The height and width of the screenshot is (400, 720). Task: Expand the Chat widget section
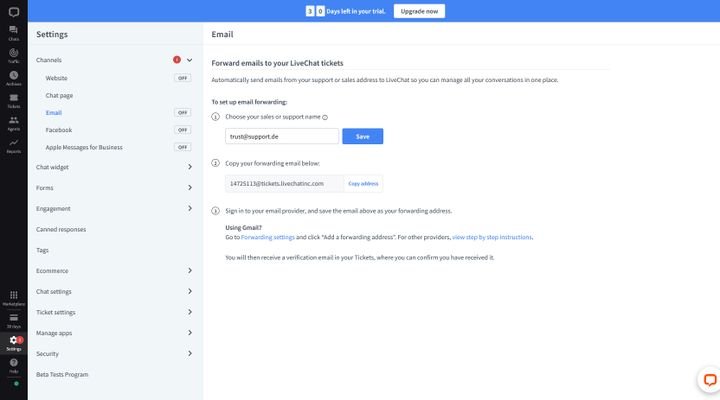(190, 167)
